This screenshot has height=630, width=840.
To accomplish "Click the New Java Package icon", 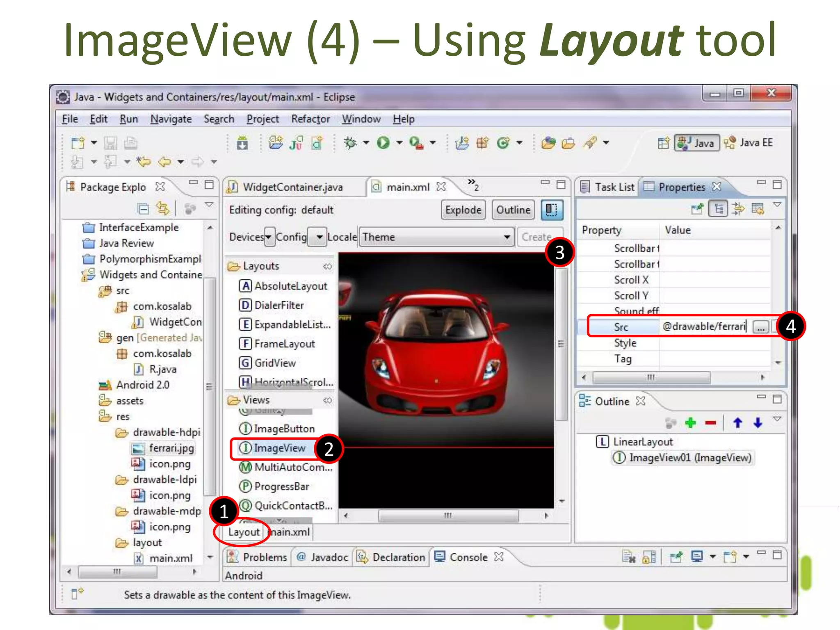I will click(x=482, y=143).
